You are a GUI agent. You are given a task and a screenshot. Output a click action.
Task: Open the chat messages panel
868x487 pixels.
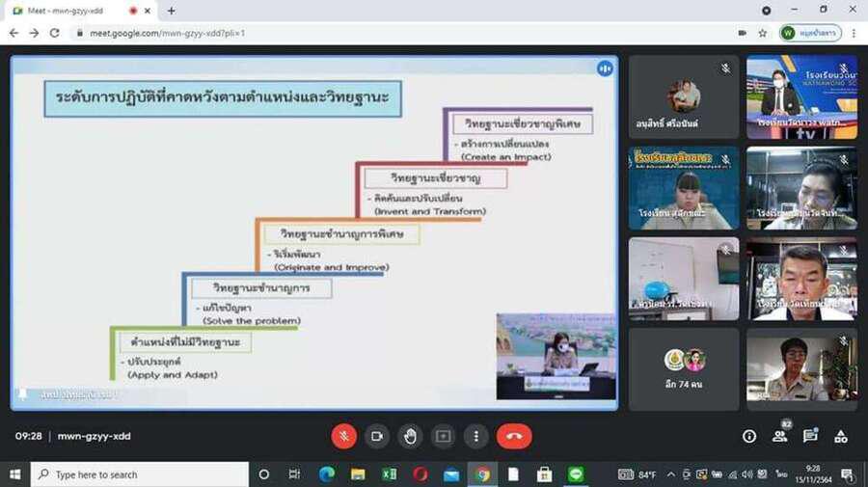tap(810, 436)
